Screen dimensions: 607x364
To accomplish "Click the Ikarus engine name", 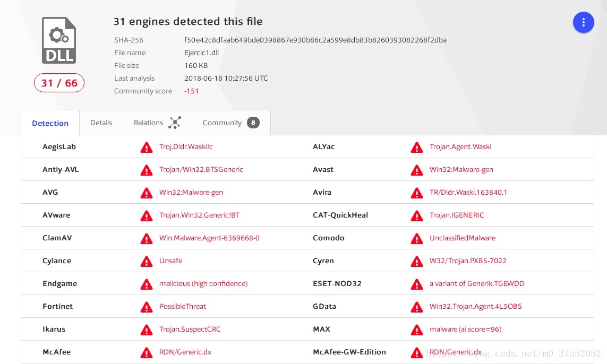I will point(54,329).
